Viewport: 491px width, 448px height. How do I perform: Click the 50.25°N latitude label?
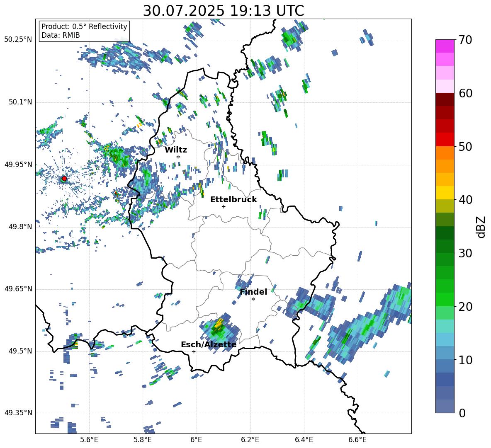(x=18, y=40)
